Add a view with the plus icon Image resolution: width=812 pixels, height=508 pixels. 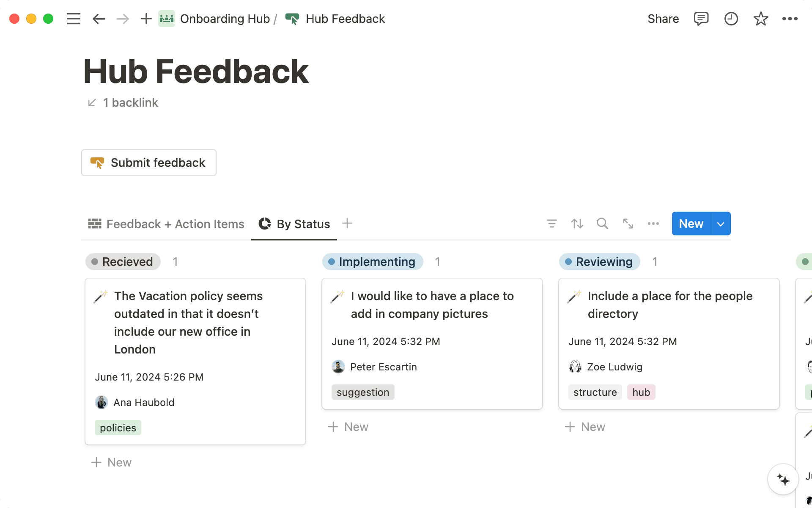[347, 223]
